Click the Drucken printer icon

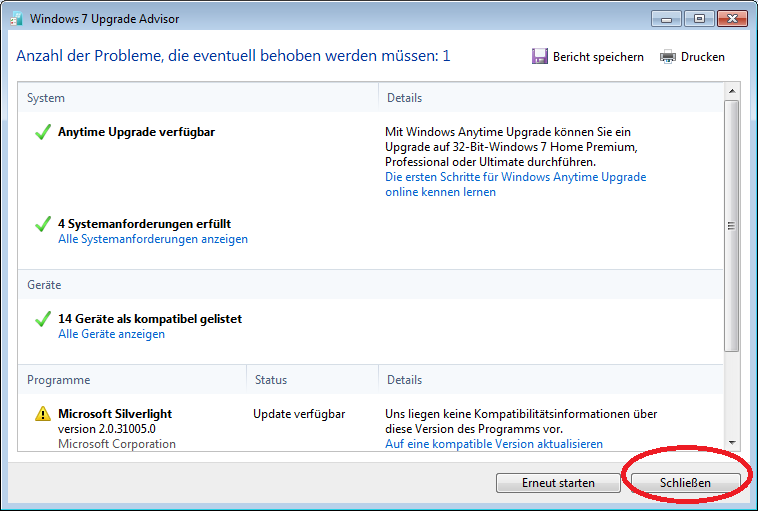[668, 57]
